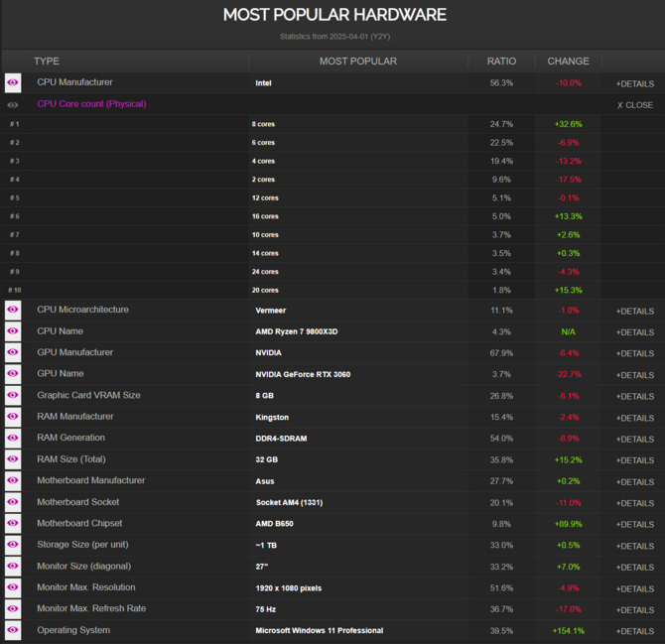Click eye icon next to Motherboard Socket

pos(13,502)
